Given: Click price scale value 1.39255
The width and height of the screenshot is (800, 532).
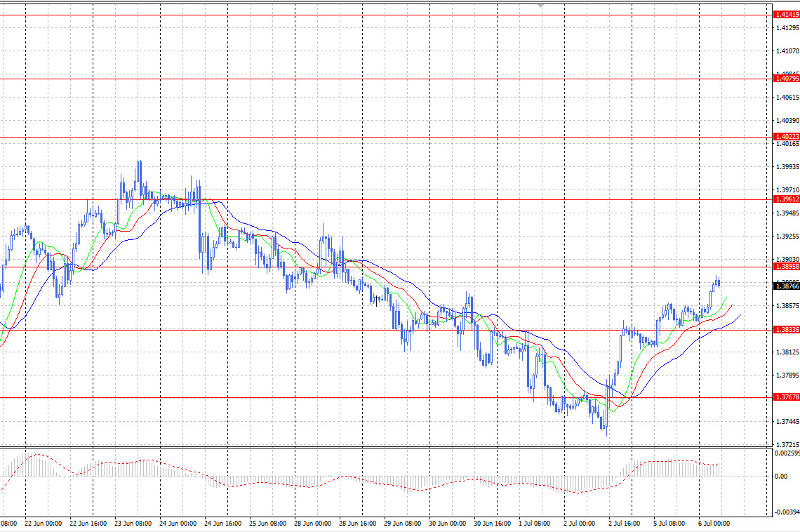Looking at the screenshot, I should coord(787,237).
